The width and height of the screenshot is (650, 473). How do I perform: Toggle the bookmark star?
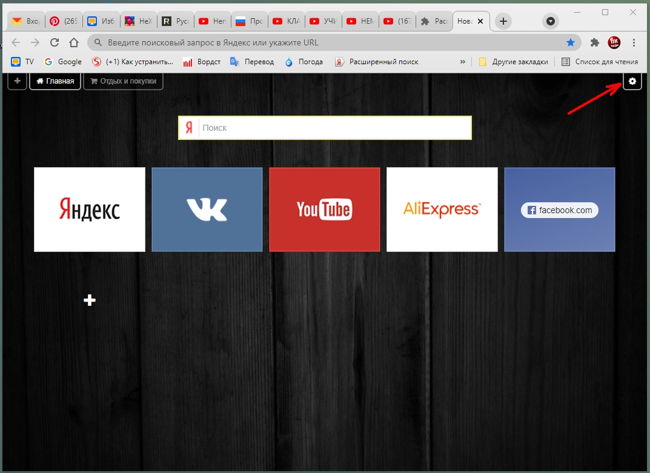(570, 42)
